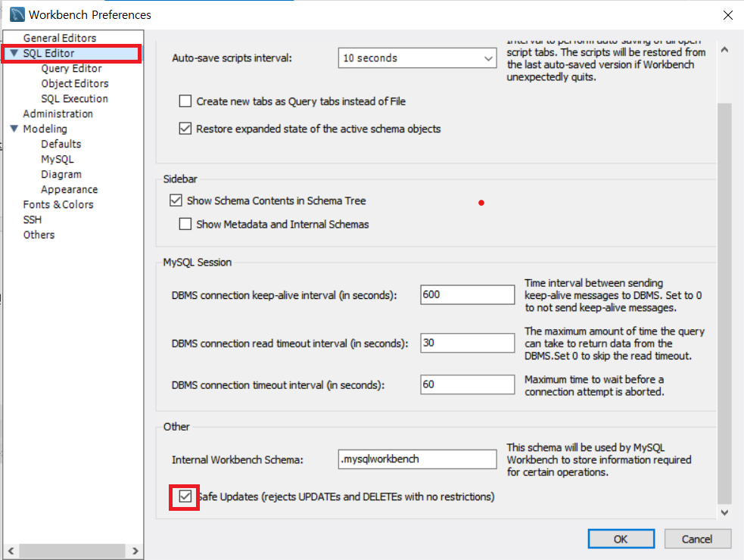Uncheck the Safe Updates checkbox
This screenshot has height=560, width=744.
[185, 496]
